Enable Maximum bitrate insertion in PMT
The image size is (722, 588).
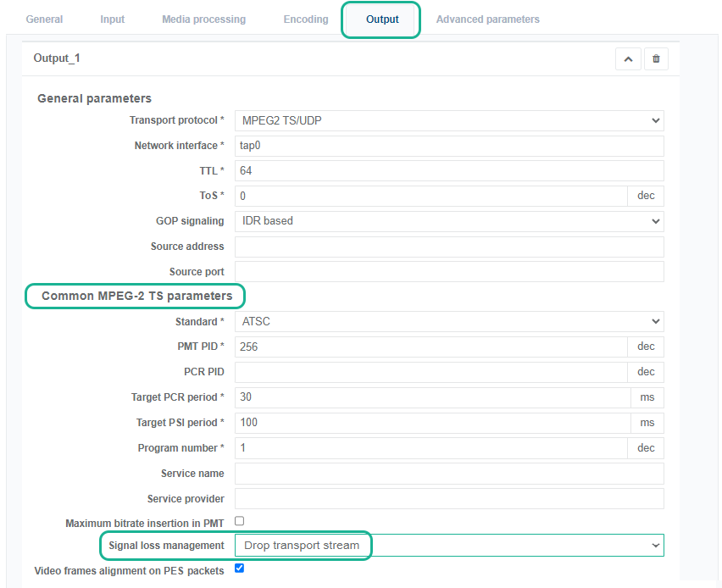pos(239,521)
